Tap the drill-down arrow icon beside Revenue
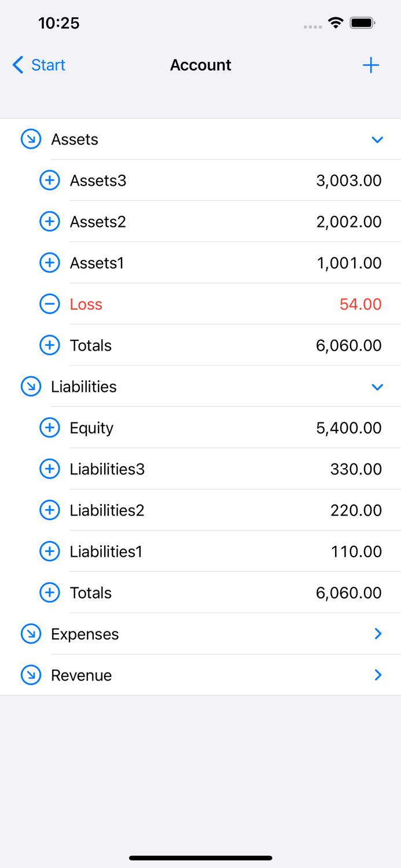This screenshot has height=868, width=401. click(x=31, y=675)
